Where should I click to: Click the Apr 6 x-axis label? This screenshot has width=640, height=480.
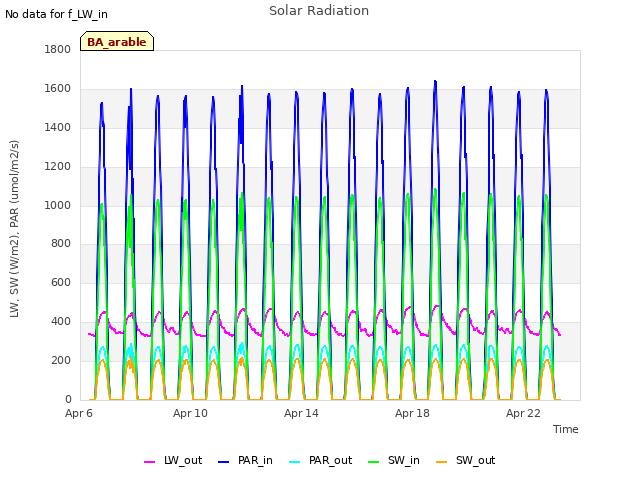tap(79, 413)
